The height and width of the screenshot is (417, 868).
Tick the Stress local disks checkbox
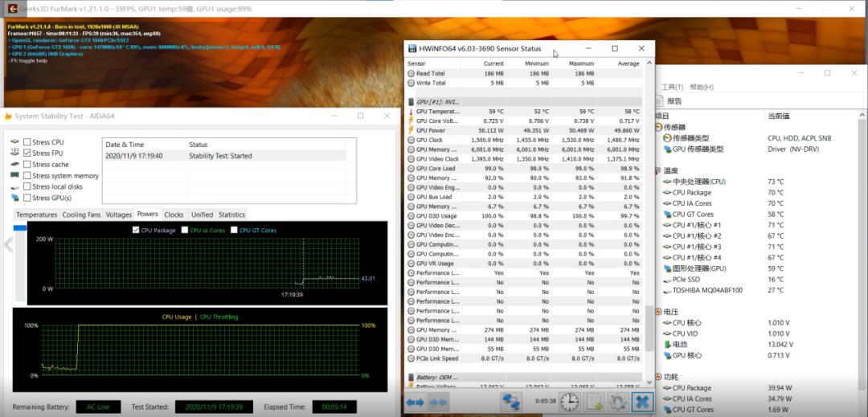coord(27,187)
